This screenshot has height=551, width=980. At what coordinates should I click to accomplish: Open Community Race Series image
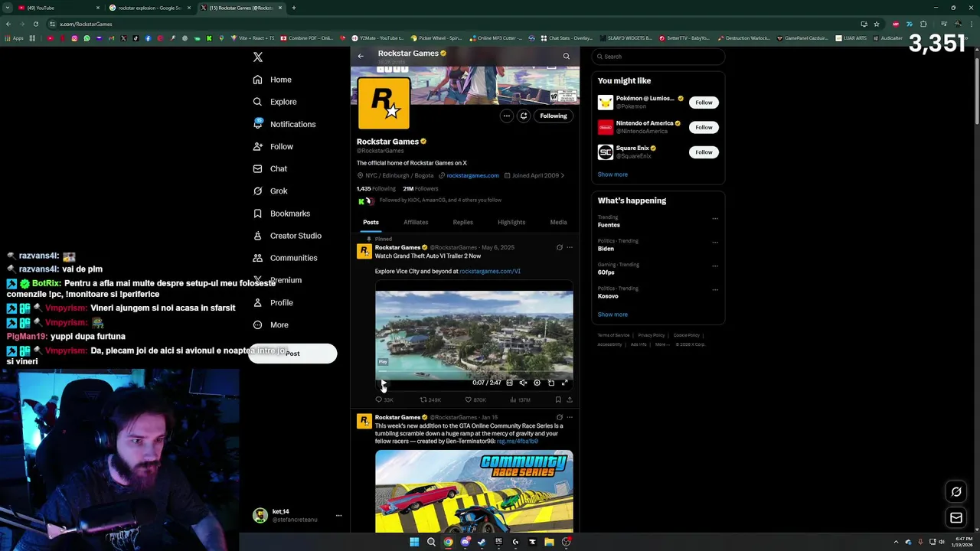click(x=474, y=491)
